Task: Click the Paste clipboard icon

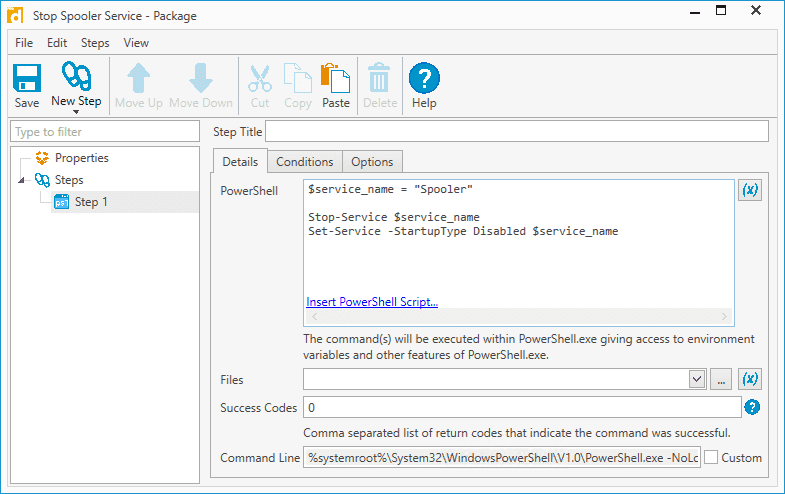Action: [335, 78]
